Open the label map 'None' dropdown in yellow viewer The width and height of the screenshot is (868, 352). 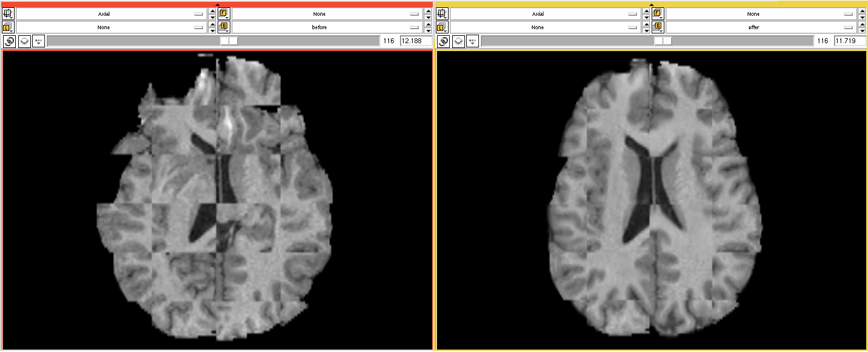[x=545, y=27]
